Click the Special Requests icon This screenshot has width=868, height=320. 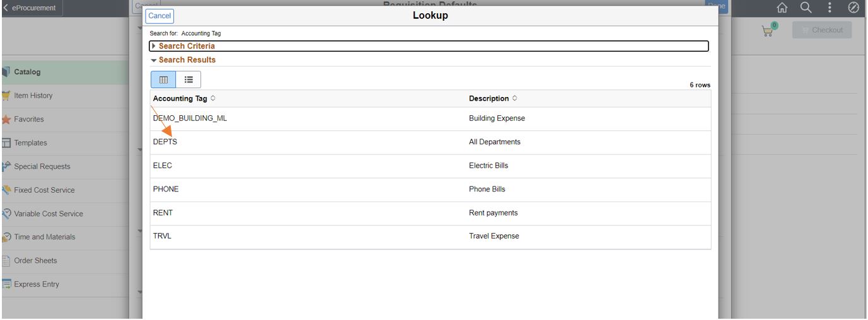6,167
